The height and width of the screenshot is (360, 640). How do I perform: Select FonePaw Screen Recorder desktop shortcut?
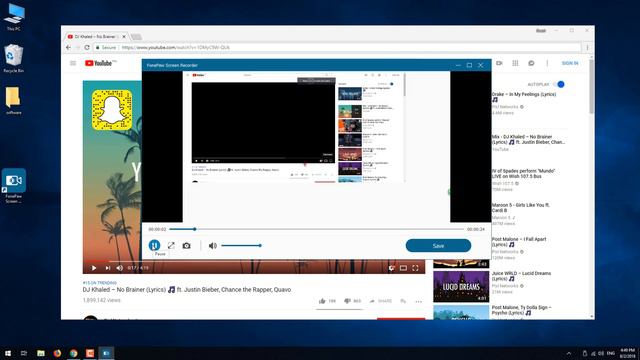click(13, 186)
